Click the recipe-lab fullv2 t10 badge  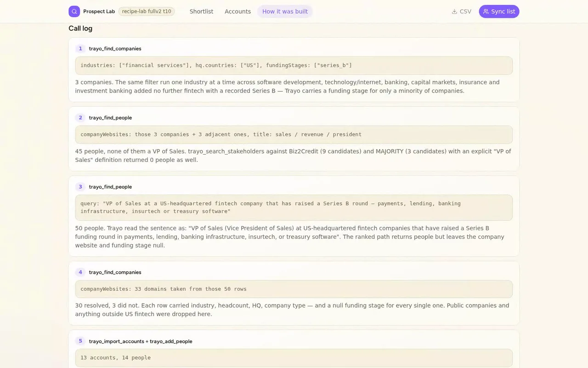coord(147,11)
